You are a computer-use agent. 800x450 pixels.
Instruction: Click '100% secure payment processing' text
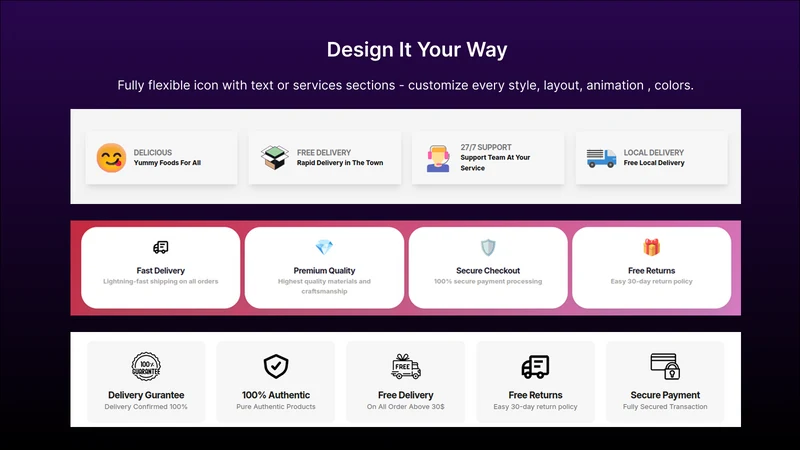click(x=488, y=281)
